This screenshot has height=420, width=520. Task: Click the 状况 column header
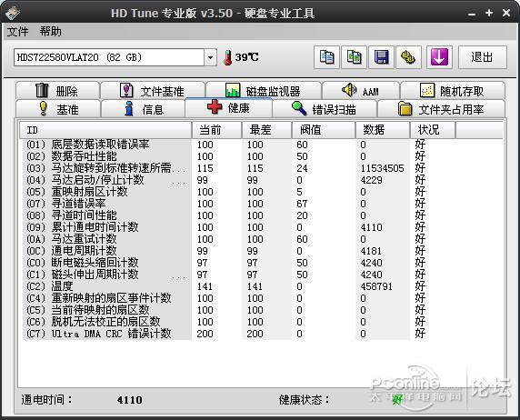click(x=433, y=130)
